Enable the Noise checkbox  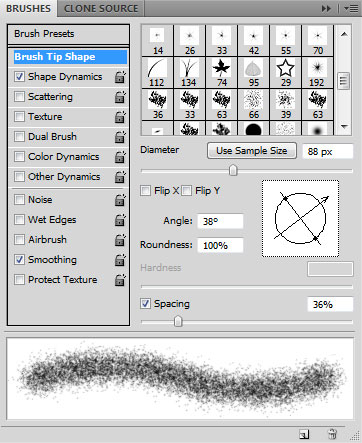tap(19, 200)
